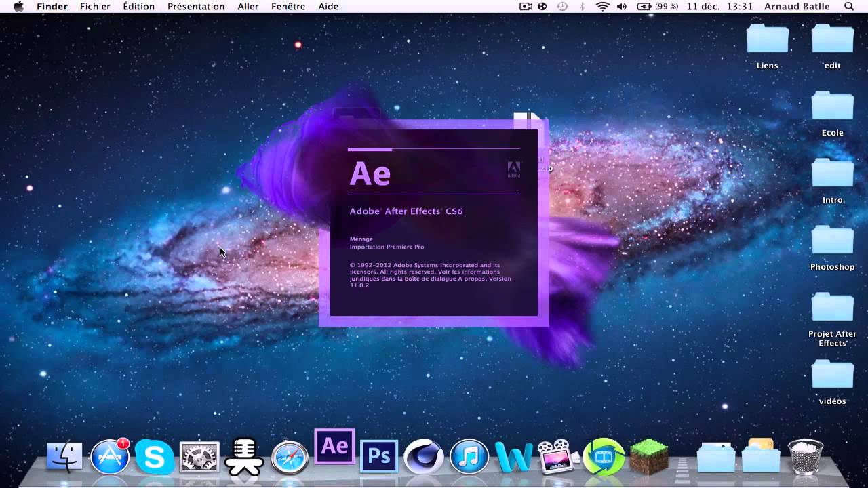Screen dimensions: 868x488
Task: Open the Trash in the Dock
Action: [x=806, y=457]
